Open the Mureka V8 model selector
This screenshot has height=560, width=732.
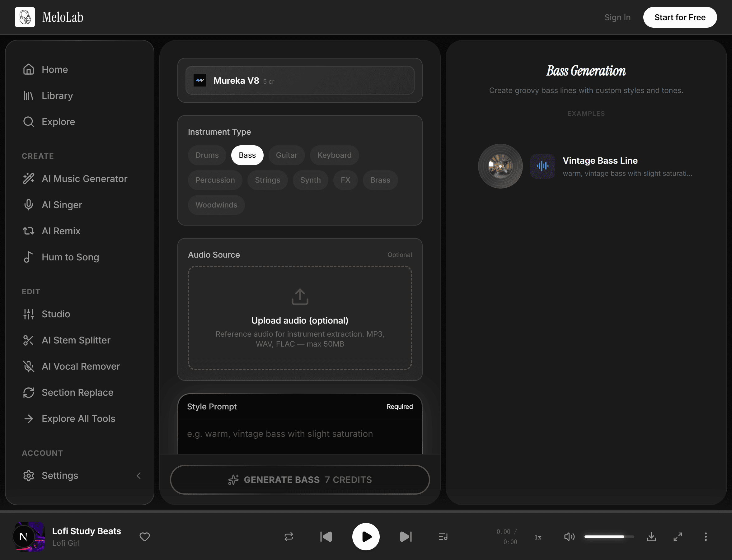[300, 80]
